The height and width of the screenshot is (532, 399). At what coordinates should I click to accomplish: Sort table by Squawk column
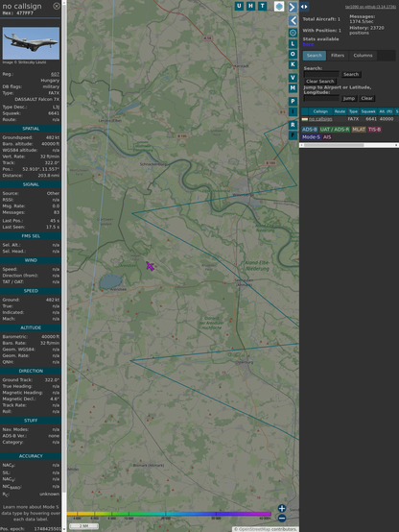point(368,111)
